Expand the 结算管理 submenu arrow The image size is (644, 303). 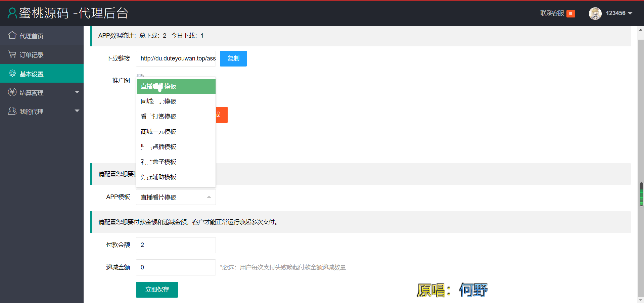click(77, 92)
